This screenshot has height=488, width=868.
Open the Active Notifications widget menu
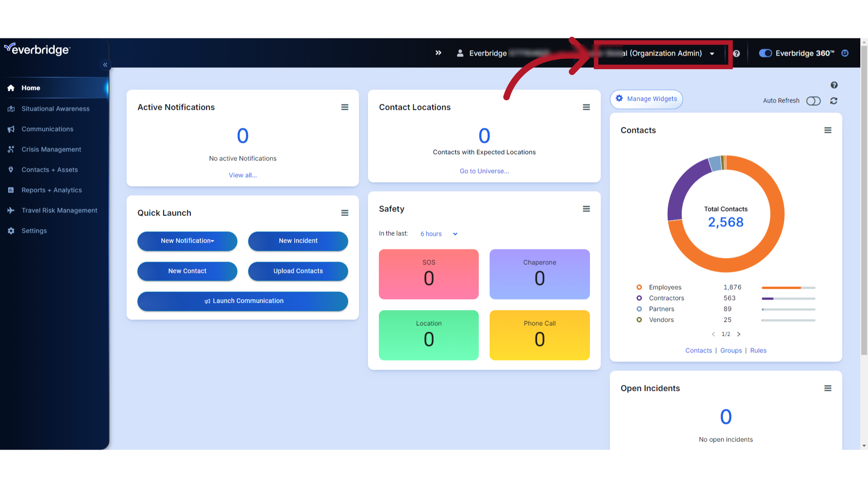(x=345, y=107)
